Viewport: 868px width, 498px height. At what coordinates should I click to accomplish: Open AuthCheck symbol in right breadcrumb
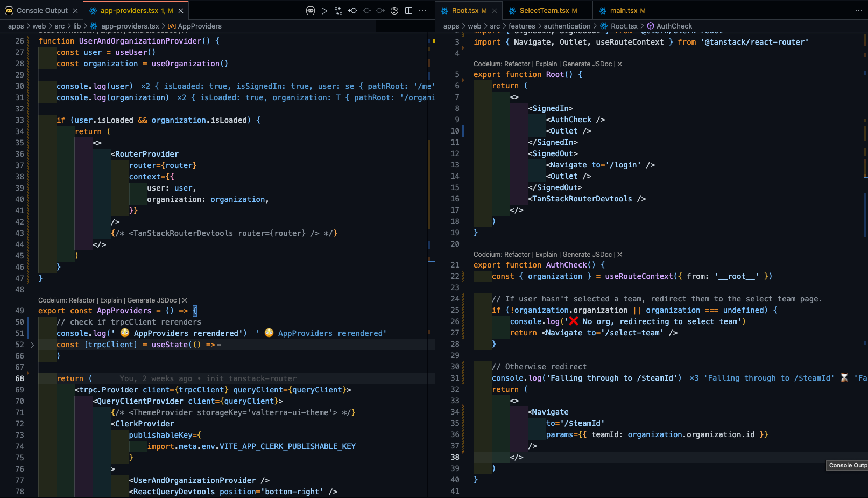(x=674, y=26)
